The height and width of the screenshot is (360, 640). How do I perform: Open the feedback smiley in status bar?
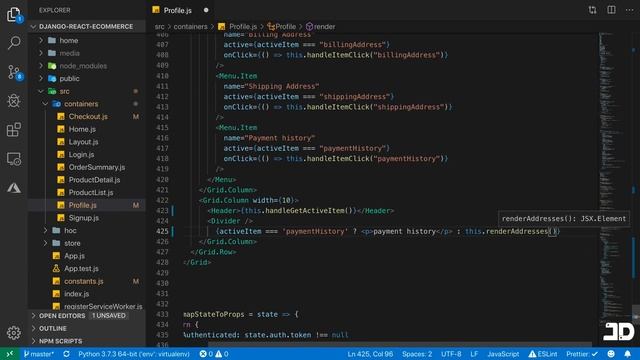(611, 354)
